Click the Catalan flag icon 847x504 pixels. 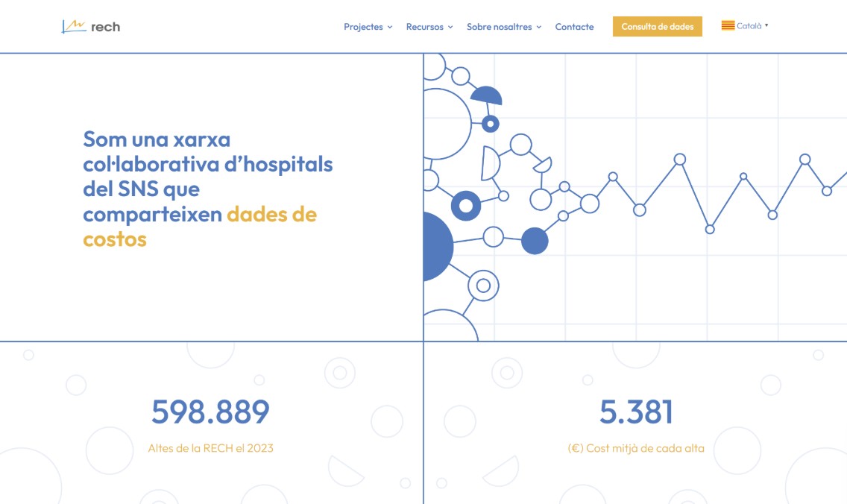click(728, 25)
